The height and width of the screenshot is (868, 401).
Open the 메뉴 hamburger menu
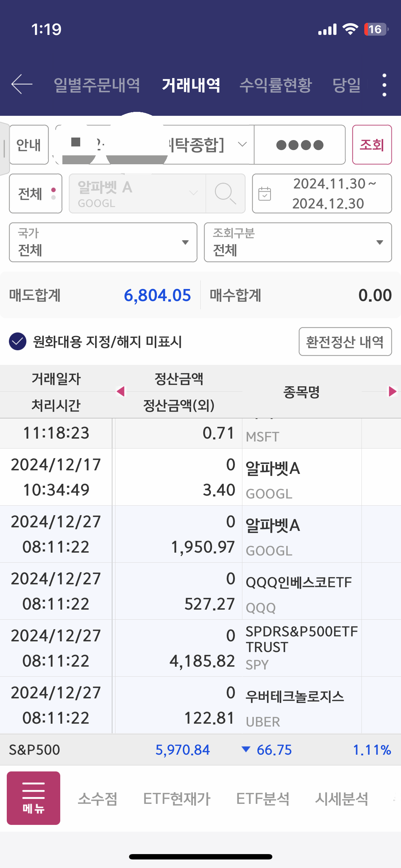(x=34, y=798)
